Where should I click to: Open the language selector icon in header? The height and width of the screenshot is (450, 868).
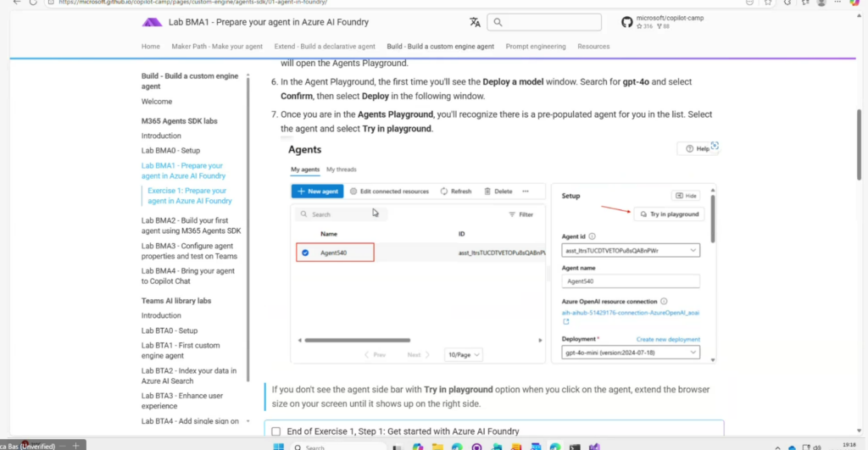click(x=475, y=22)
